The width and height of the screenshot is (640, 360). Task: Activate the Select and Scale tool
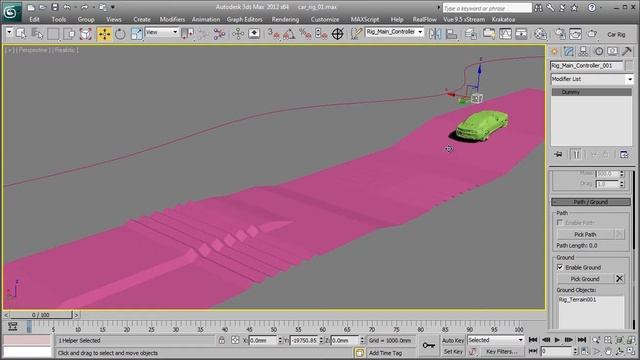pos(136,34)
